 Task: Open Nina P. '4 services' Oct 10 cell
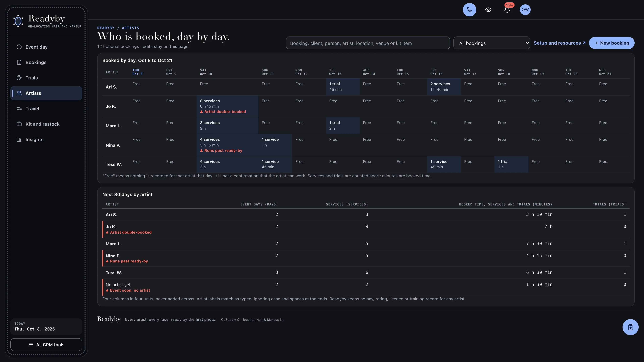227,145
